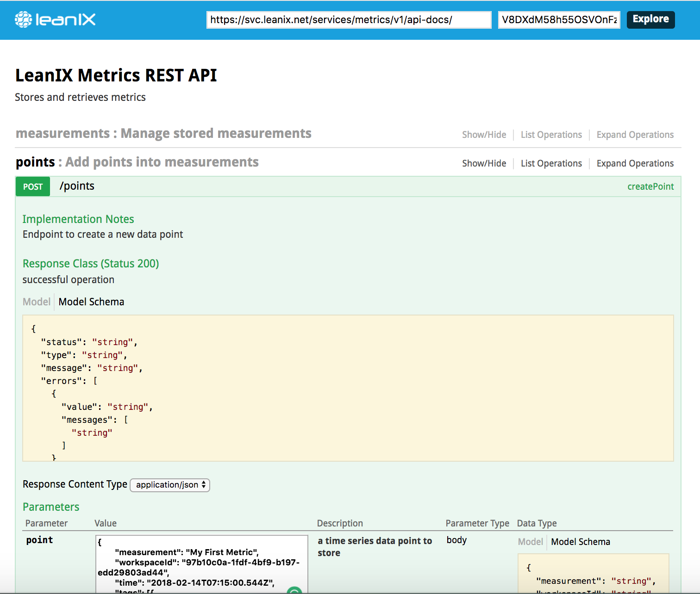Click the "errors": [ line in schema

tap(69, 381)
